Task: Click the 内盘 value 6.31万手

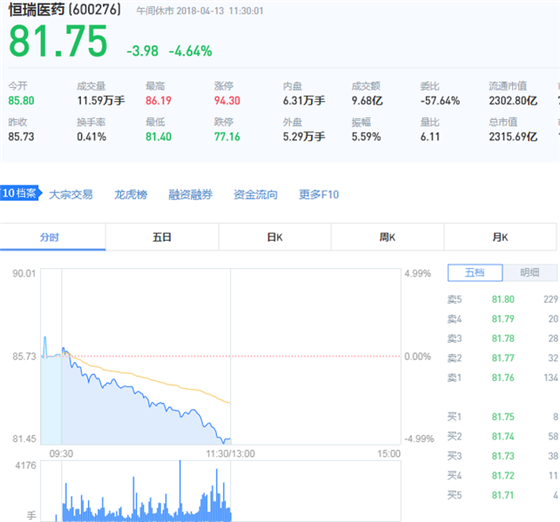Action: pyautogui.click(x=304, y=101)
